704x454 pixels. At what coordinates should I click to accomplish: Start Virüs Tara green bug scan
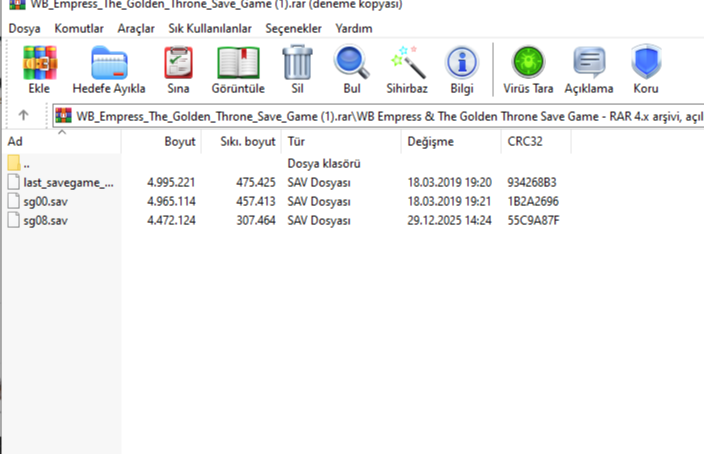pyautogui.click(x=528, y=62)
